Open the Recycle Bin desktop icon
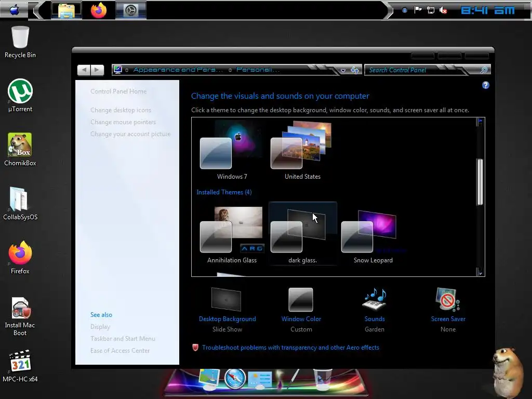This screenshot has width=532, height=399. pos(20,42)
